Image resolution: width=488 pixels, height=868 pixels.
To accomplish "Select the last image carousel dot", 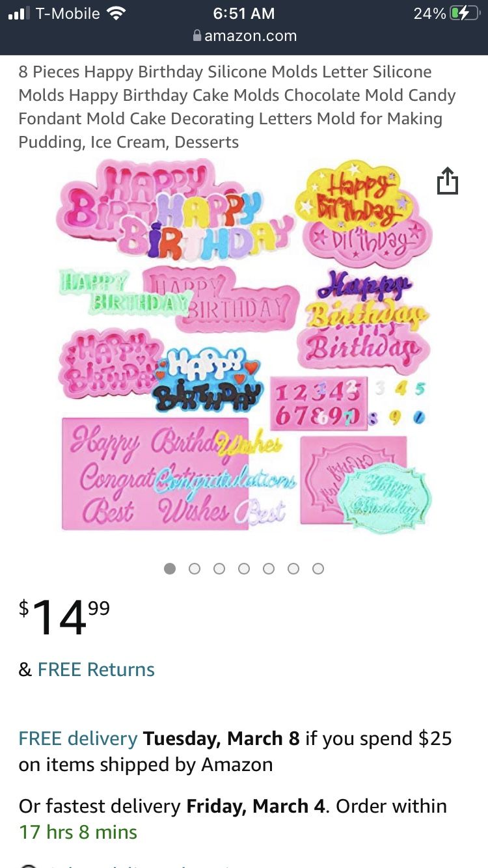I will (x=318, y=569).
